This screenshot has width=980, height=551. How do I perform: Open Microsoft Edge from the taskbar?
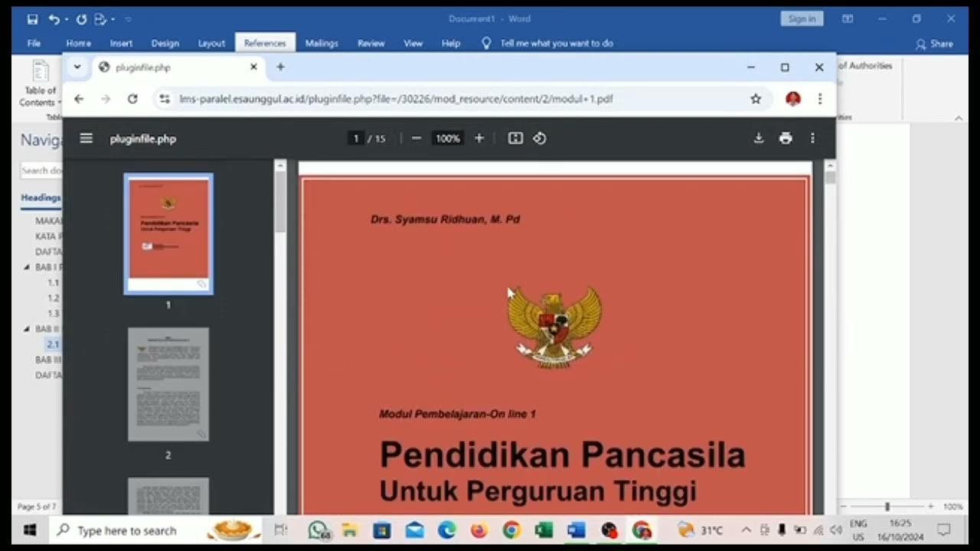coord(447,530)
